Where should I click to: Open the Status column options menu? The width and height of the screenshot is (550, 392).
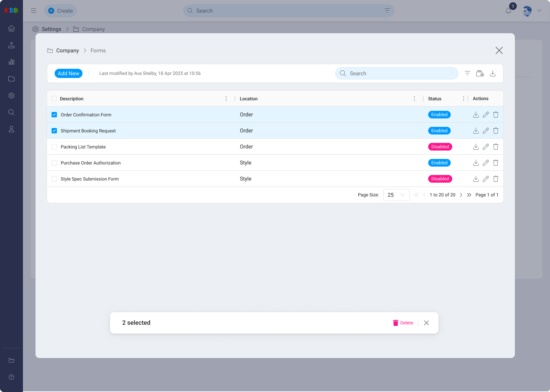coord(463,98)
